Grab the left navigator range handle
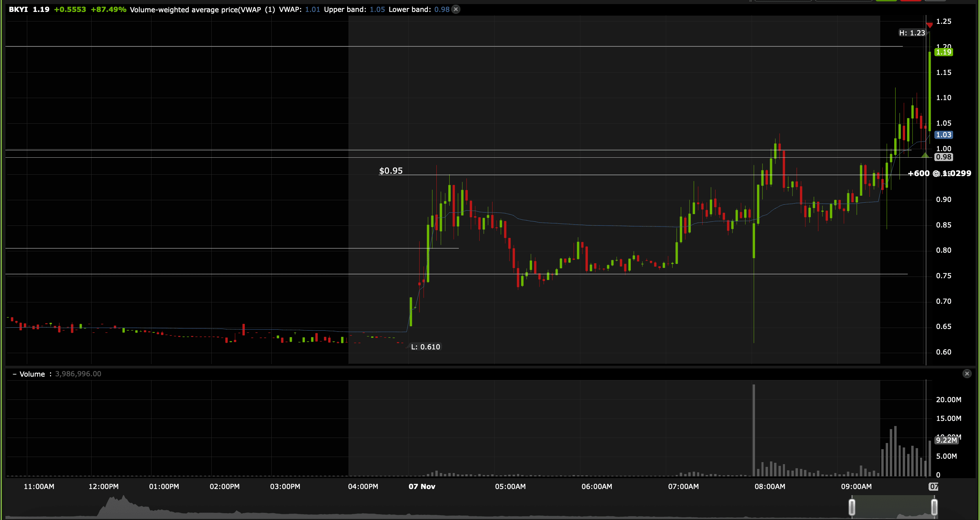The image size is (980, 520). tap(852, 507)
